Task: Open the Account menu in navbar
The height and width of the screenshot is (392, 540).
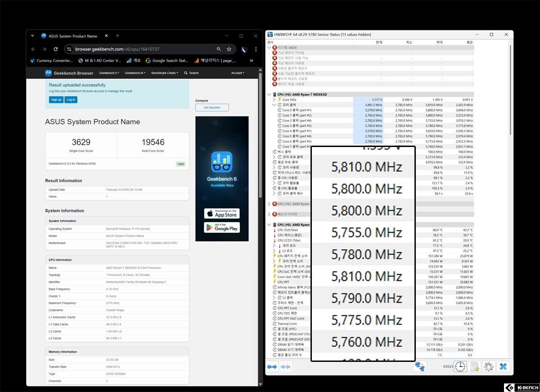Action: (238, 73)
